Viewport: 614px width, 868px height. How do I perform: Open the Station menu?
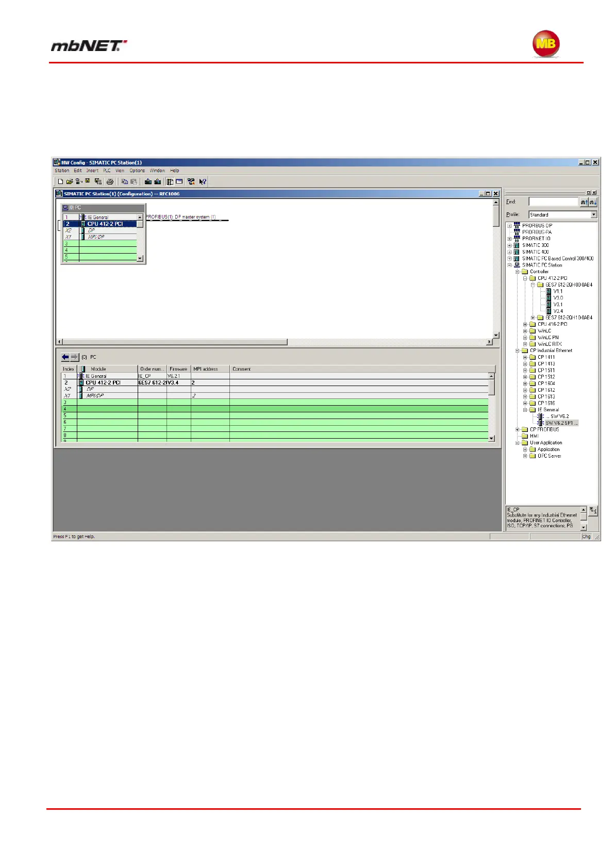(x=62, y=171)
